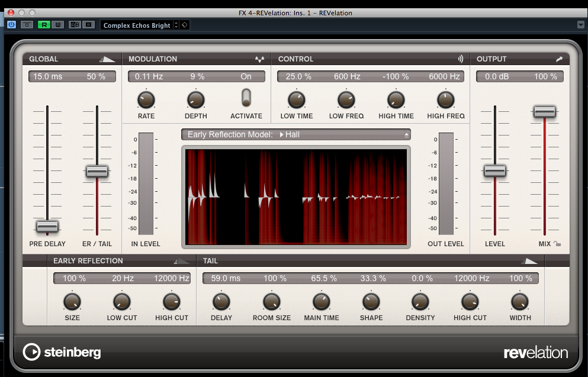Open the preset management diamond icon
The height and width of the screenshot is (377, 588).
[185, 25]
